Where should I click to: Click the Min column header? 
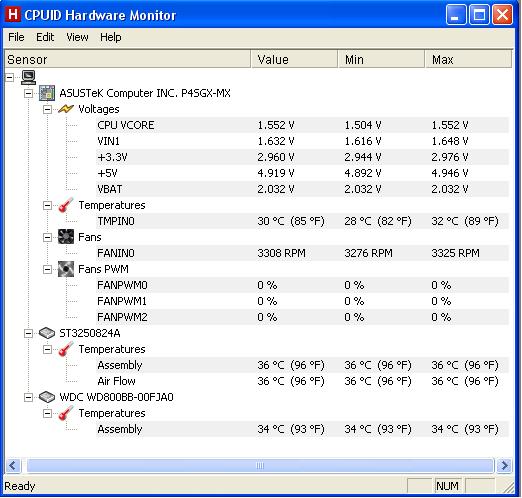[382, 59]
